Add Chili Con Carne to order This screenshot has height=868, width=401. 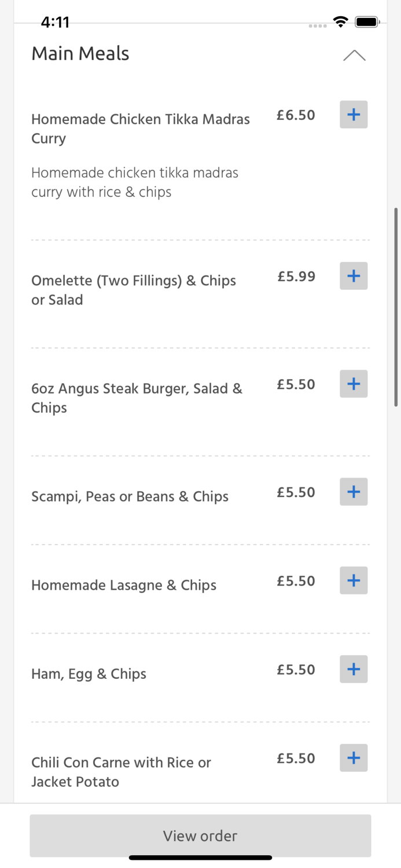point(354,757)
